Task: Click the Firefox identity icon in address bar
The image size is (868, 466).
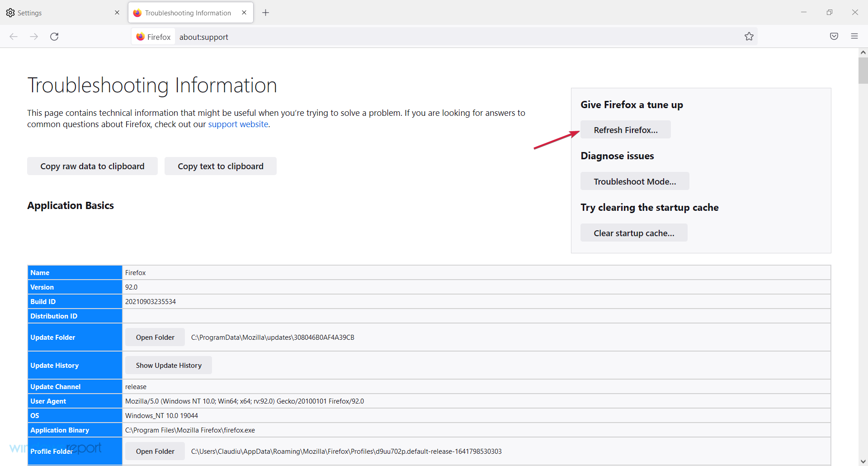Action: [x=153, y=37]
